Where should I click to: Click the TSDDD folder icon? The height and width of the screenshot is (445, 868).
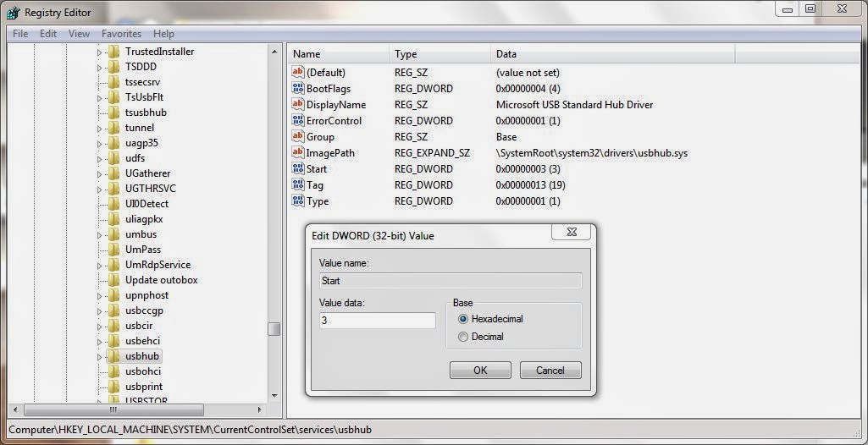click(113, 66)
